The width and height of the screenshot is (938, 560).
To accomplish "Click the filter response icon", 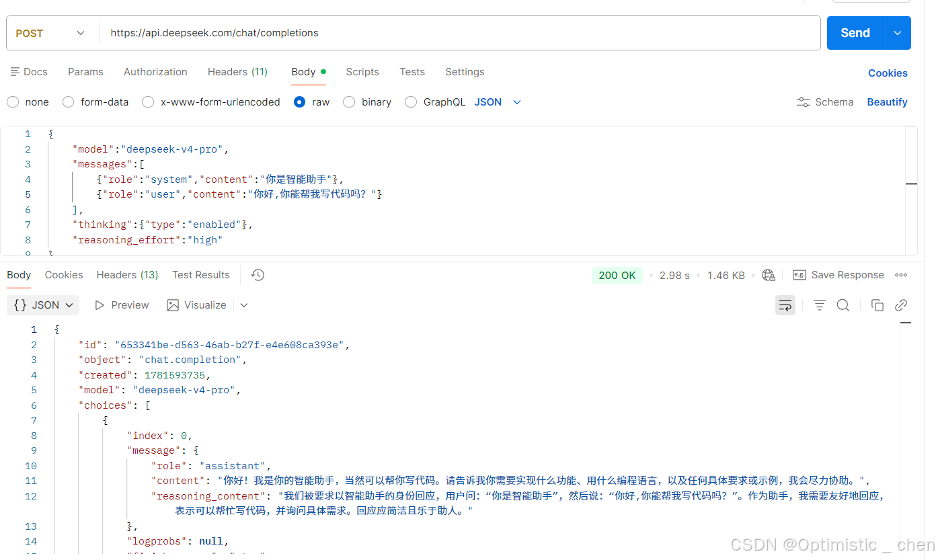I will point(819,305).
